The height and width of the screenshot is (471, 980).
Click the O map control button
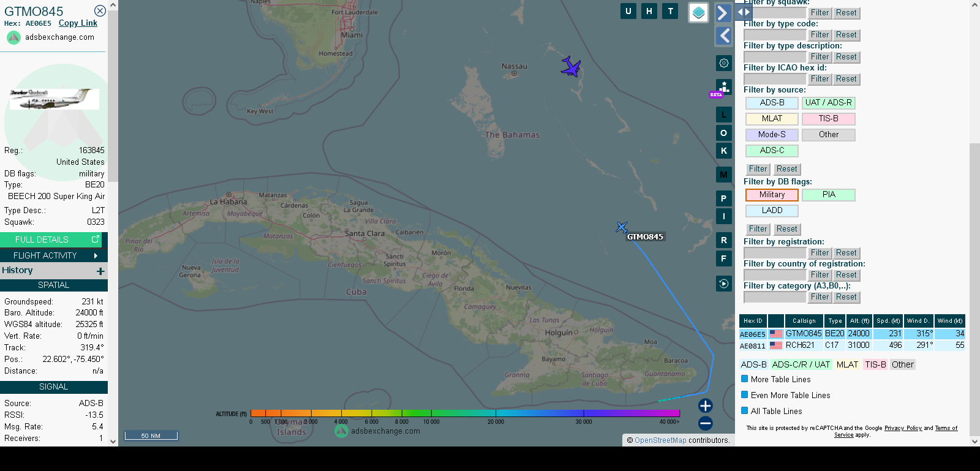pyautogui.click(x=724, y=133)
